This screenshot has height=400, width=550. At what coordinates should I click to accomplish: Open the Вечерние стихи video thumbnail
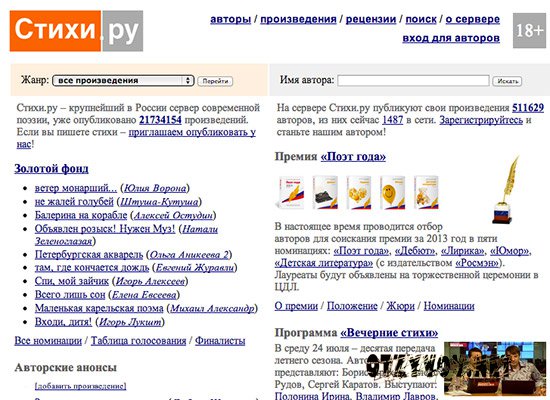pos(495,368)
